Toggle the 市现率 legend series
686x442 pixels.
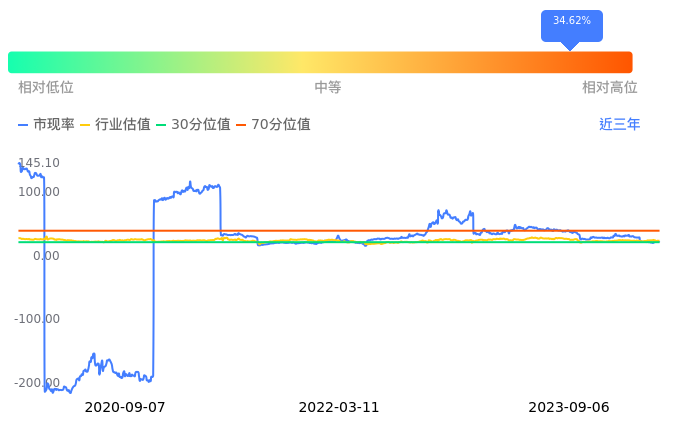point(47,125)
